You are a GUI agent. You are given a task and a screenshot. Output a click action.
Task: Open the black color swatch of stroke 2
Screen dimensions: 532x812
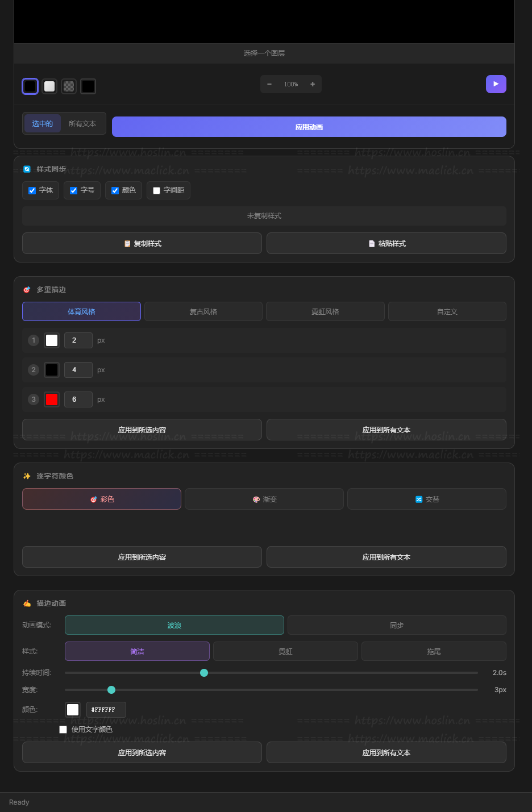point(52,370)
